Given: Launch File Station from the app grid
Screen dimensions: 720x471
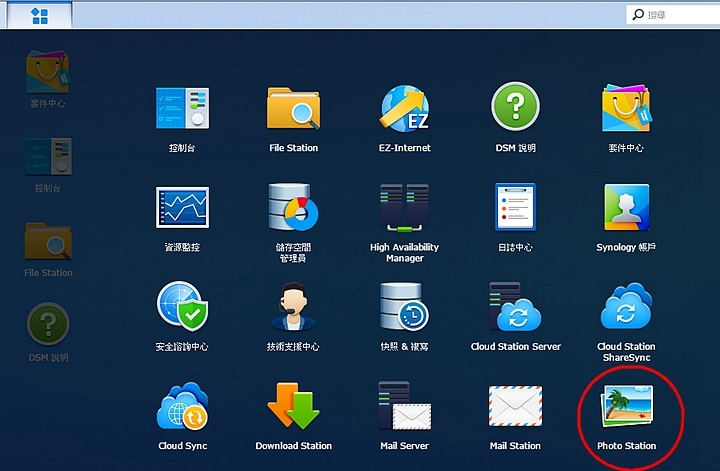Looking at the screenshot, I should coord(293,110).
